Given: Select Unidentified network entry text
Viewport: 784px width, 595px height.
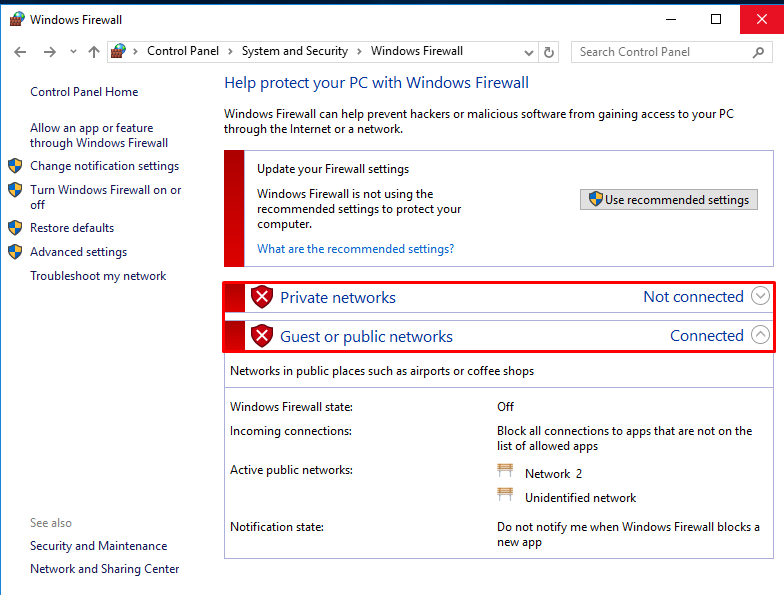Looking at the screenshot, I should click(580, 498).
